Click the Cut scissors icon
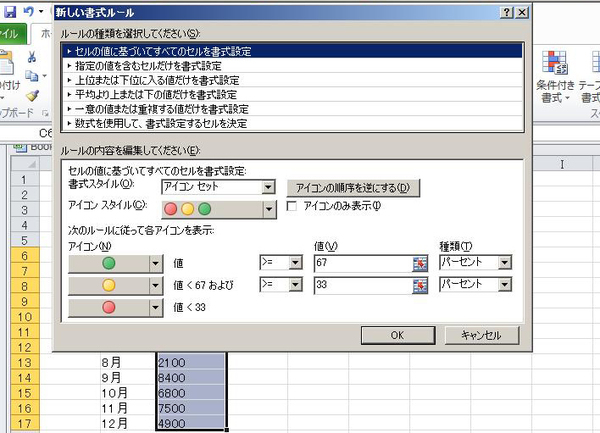Screen dimensions: 600x433 (33, 57)
